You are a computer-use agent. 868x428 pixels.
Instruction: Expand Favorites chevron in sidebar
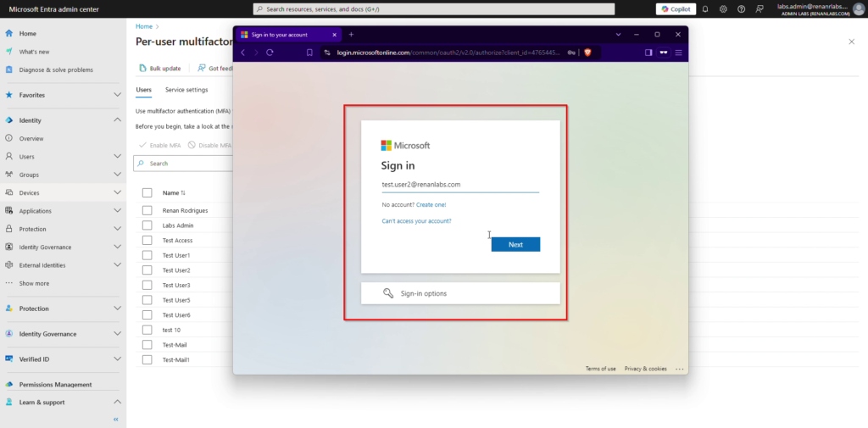click(x=117, y=95)
